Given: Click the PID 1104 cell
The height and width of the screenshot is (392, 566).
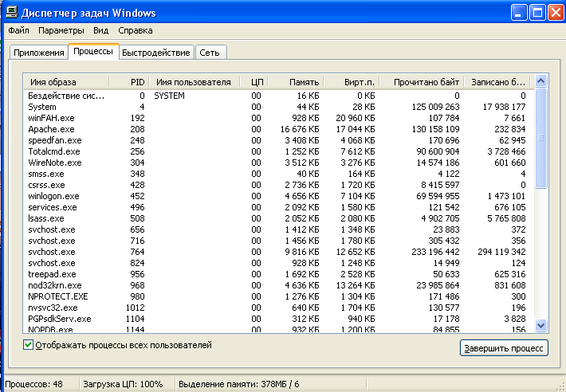Looking at the screenshot, I should (x=135, y=319).
